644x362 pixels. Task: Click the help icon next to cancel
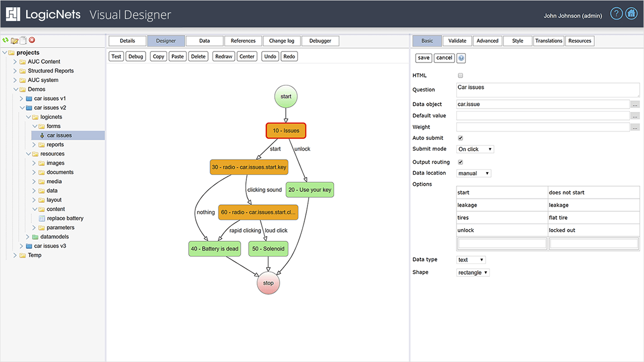(x=461, y=58)
